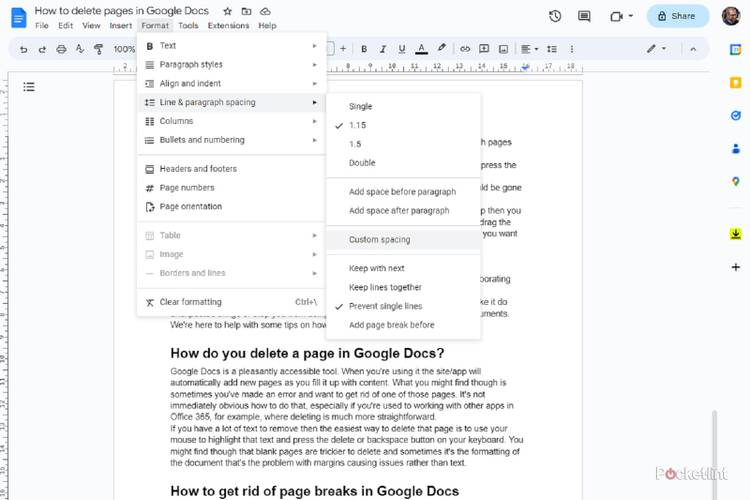This screenshot has height=500, width=750.
Task: Click the Print icon in toolbar
Action: pyautogui.click(x=61, y=49)
